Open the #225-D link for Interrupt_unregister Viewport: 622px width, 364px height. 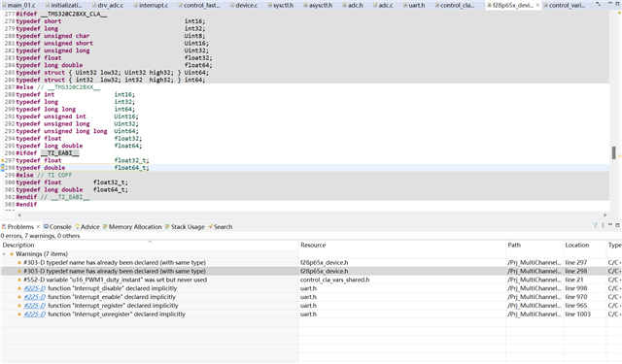point(35,314)
